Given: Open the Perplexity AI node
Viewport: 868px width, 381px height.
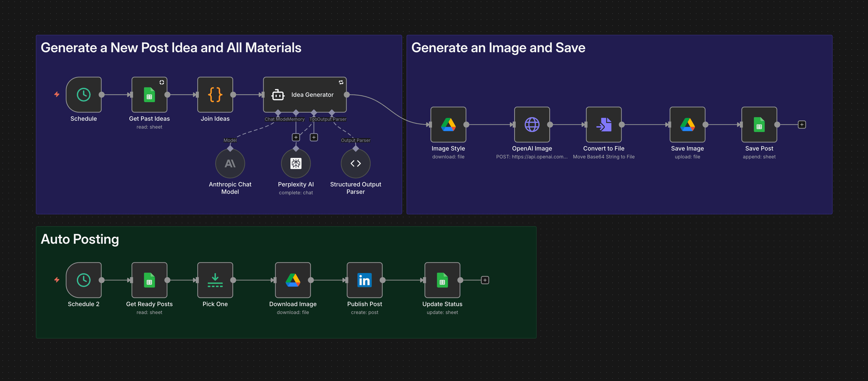Looking at the screenshot, I should pos(296,163).
